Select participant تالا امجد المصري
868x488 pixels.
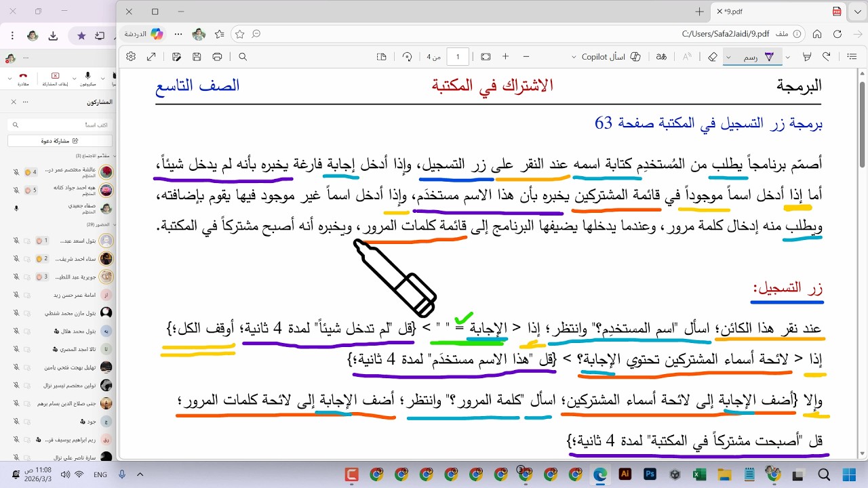click(61, 349)
